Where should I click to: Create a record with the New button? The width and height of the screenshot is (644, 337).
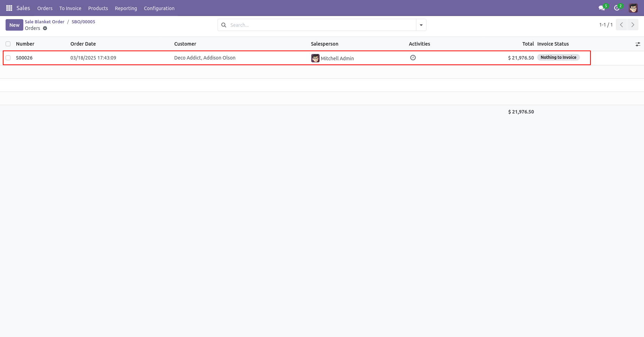(14, 25)
